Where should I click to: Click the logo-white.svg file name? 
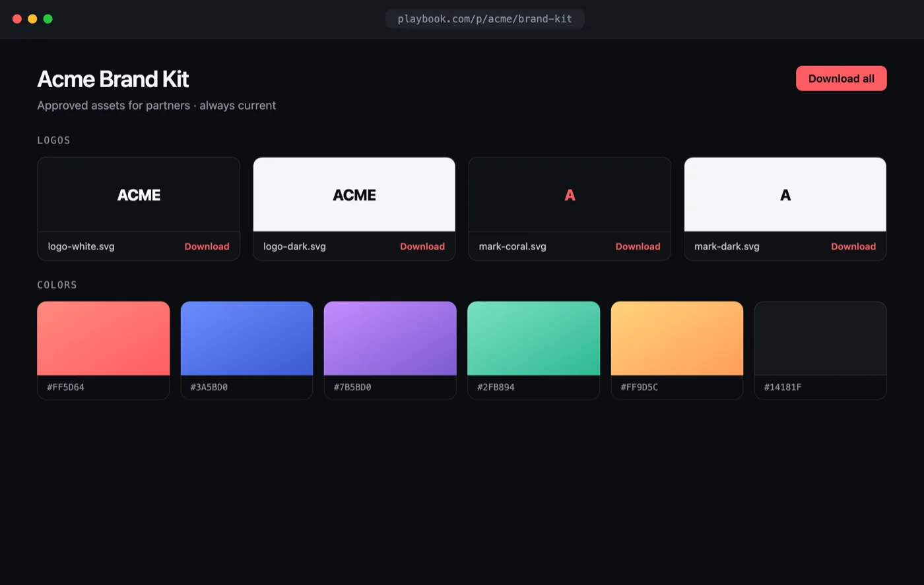pyautogui.click(x=81, y=246)
